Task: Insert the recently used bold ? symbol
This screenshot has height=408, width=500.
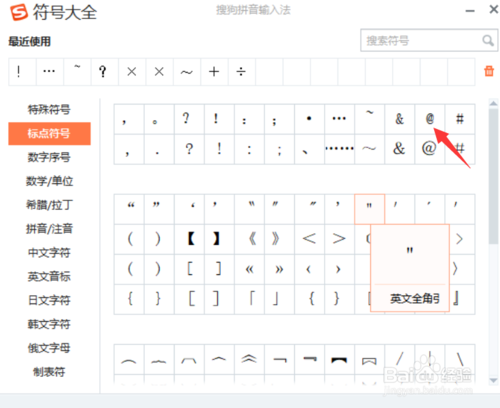Action: pos(104,72)
